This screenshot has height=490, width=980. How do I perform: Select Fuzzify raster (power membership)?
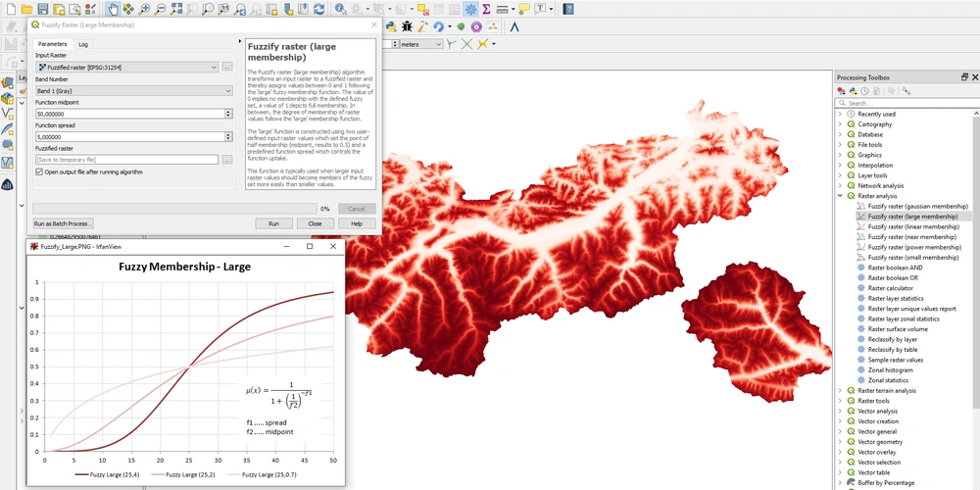coord(913,247)
